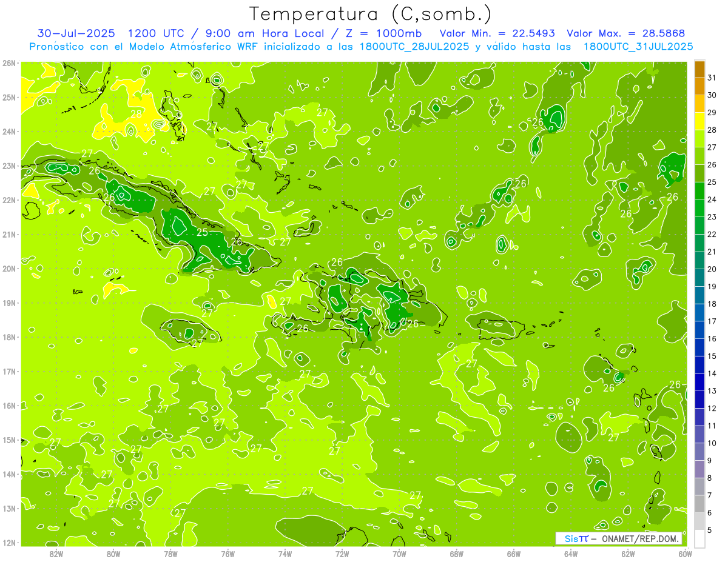The height and width of the screenshot is (562, 728).
Task: Click the "17N" latitude axis label
Action: 9,372
